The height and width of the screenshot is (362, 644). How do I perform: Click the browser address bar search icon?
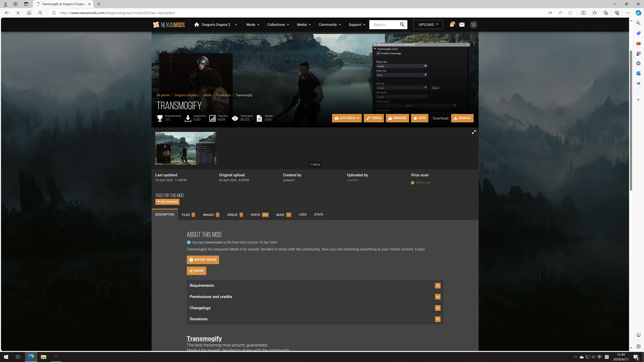40,13
